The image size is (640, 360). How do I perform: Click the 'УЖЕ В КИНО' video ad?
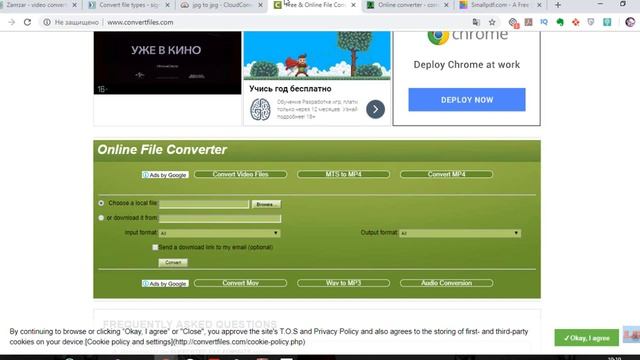(167, 63)
